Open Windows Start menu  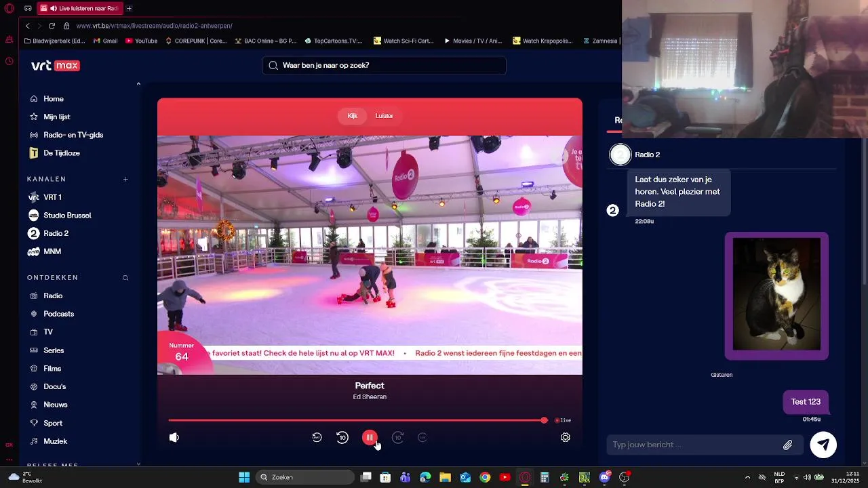(244, 477)
